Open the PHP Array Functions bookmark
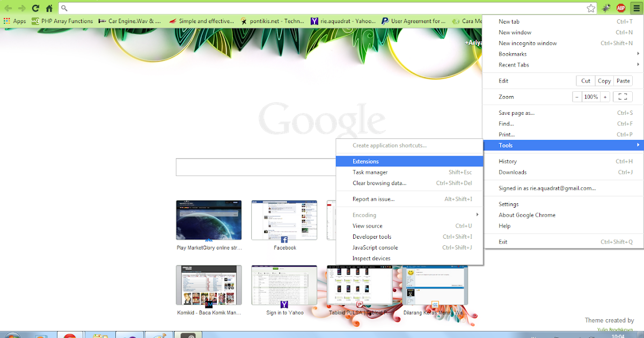This screenshot has width=644, height=338. [62, 21]
